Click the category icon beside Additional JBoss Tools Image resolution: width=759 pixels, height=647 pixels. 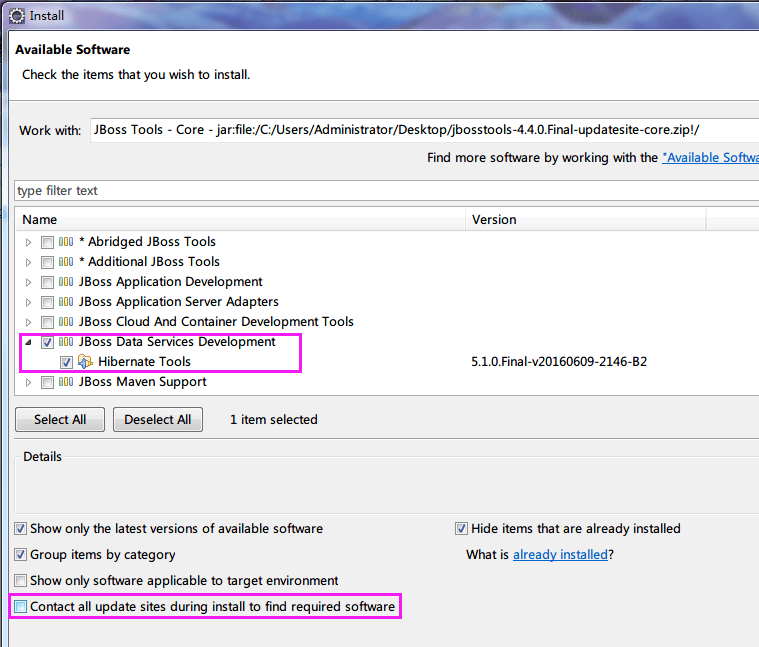point(66,262)
